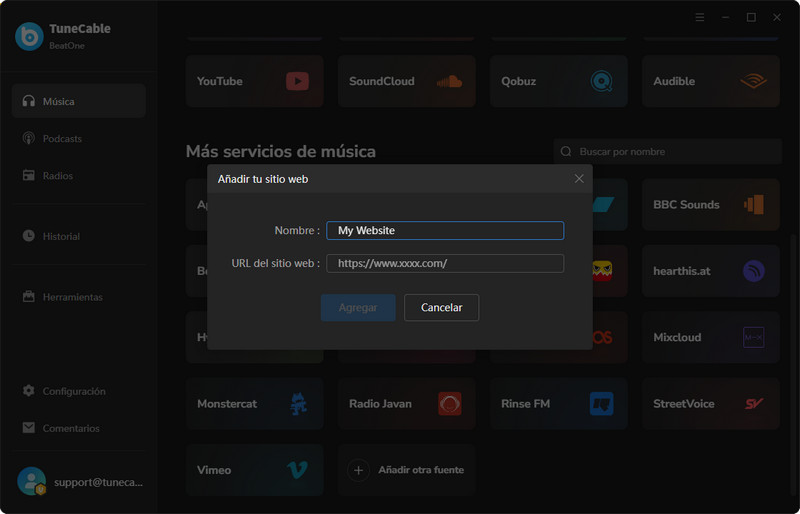Screen dimensions: 800x514
Task: Click the Música headphones icon
Action: tap(29, 101)
